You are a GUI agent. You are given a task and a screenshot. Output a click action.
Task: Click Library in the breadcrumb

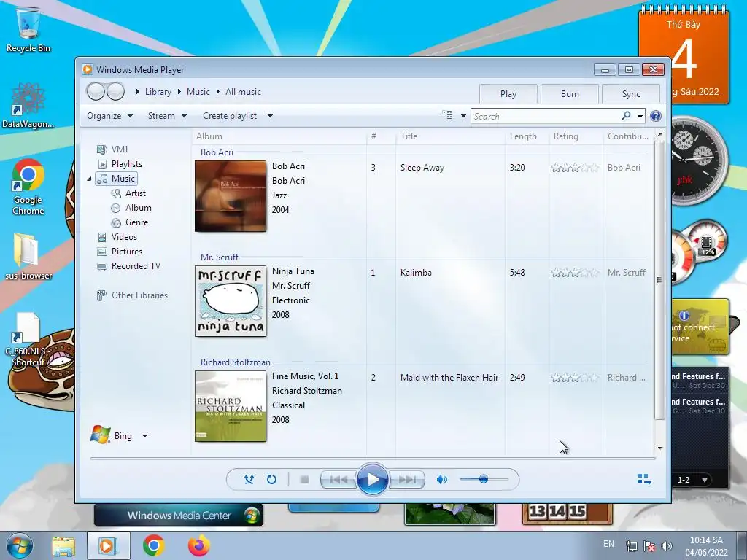point(158,92)
